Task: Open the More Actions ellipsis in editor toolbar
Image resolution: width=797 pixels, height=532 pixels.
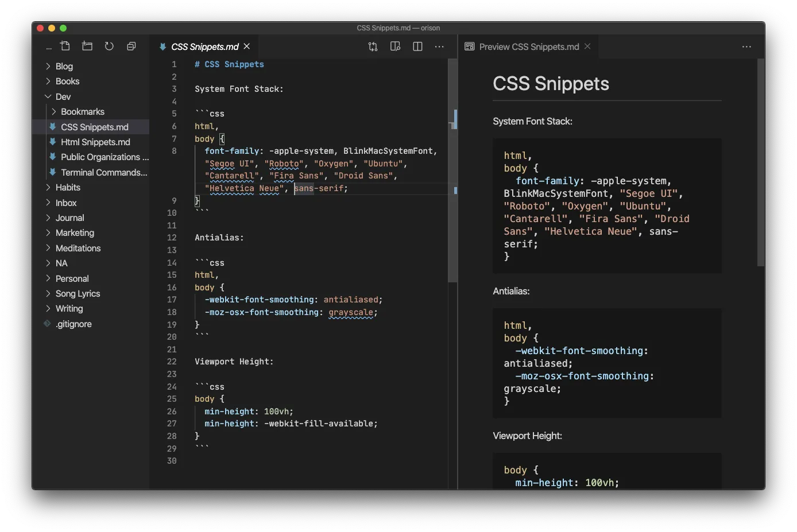Action: click(439, 46)
